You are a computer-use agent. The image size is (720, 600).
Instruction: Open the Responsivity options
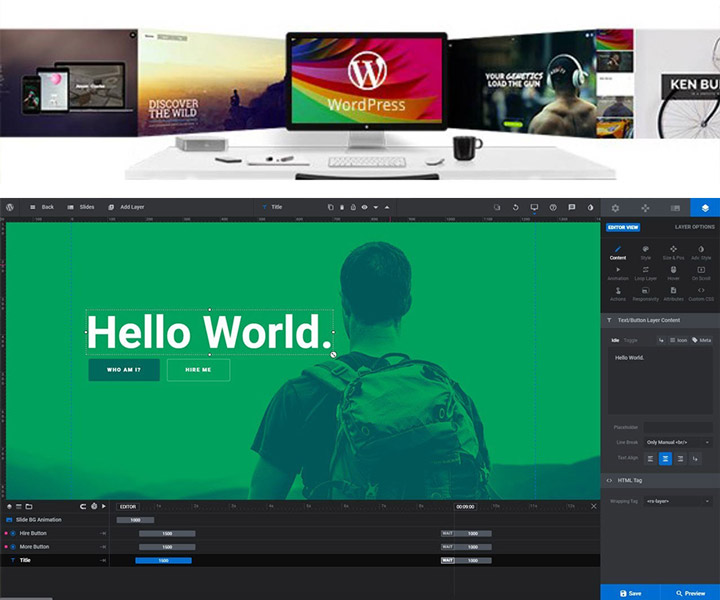pyautogui.click(x=645, y=294)
